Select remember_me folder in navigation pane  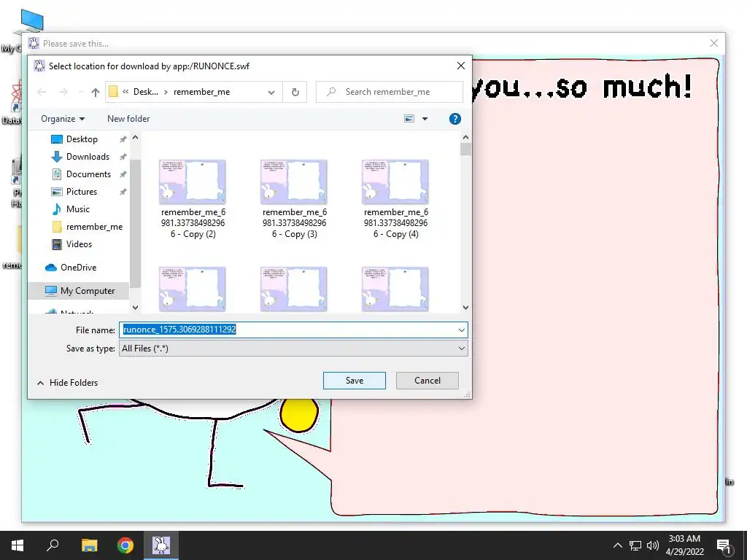(94, 227)
